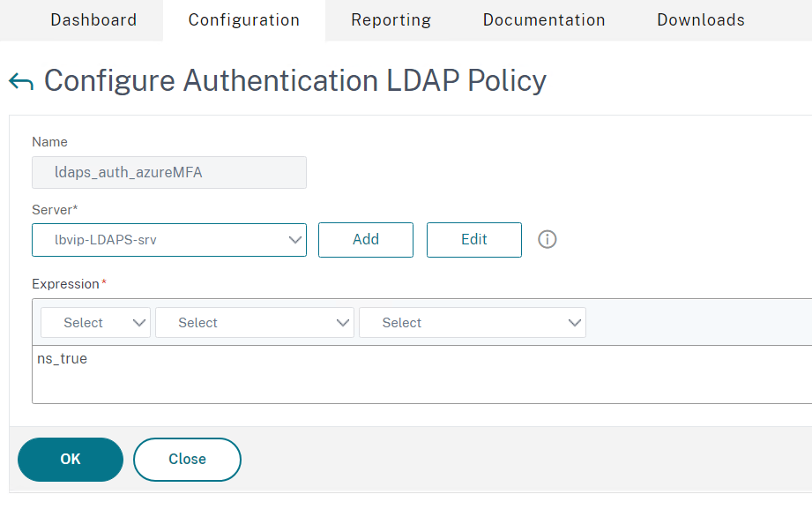Open the third Expression Select dropdown
The width and height of the screenshot is (812, 517).
pos(473,323)
